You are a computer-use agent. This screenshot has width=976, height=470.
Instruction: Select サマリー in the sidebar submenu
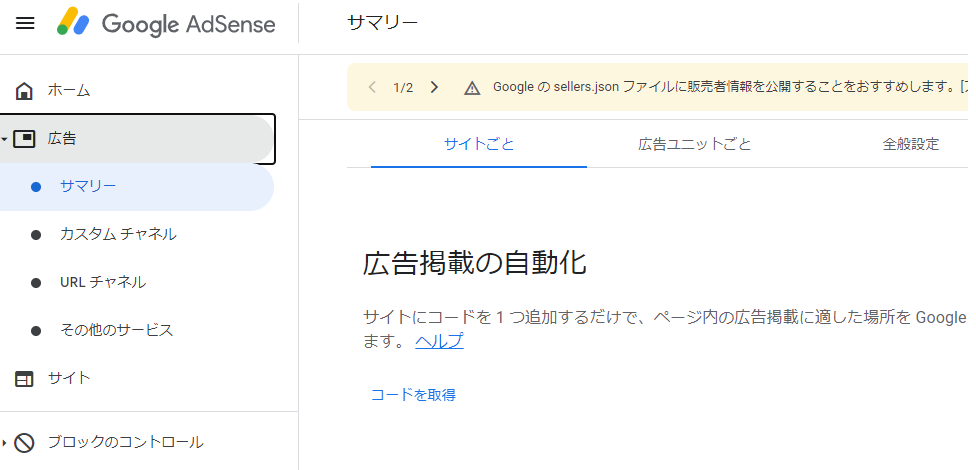(88, 186)
